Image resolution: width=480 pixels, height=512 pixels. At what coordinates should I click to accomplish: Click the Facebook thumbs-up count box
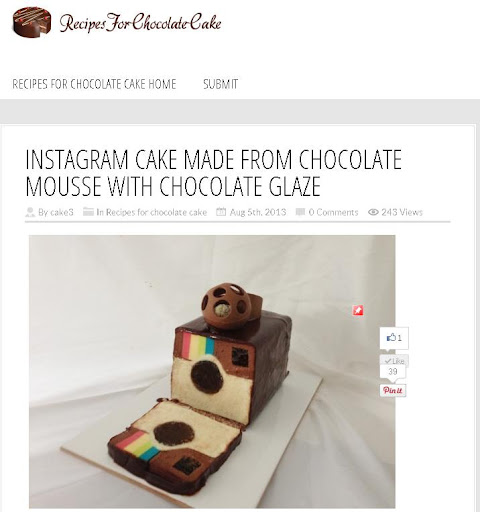394,338
